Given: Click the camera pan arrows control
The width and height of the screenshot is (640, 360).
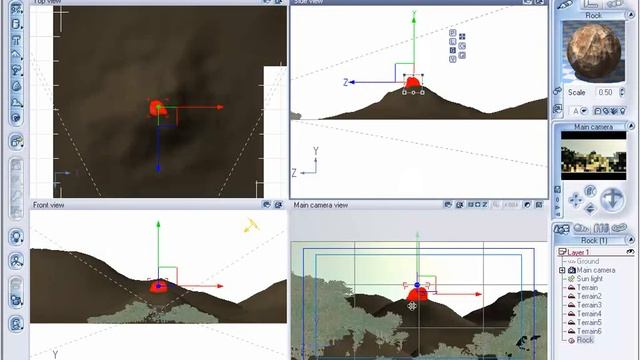Looking at the screenshot, I should (x=576, y=200).
